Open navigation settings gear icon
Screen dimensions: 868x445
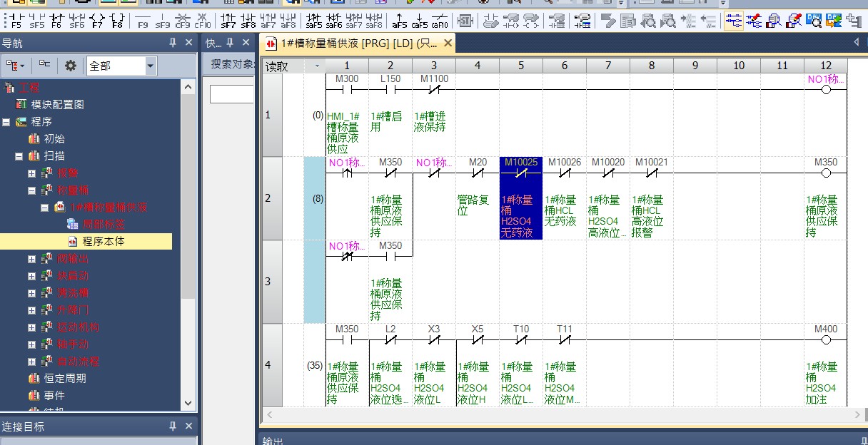(x=70, y=66)
